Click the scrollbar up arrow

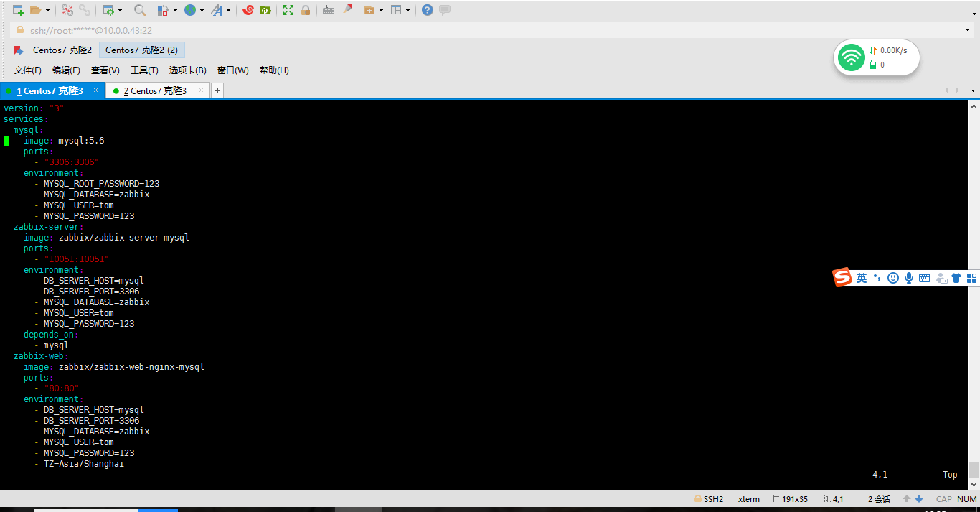pyautogui.click(x=974, y=106)
